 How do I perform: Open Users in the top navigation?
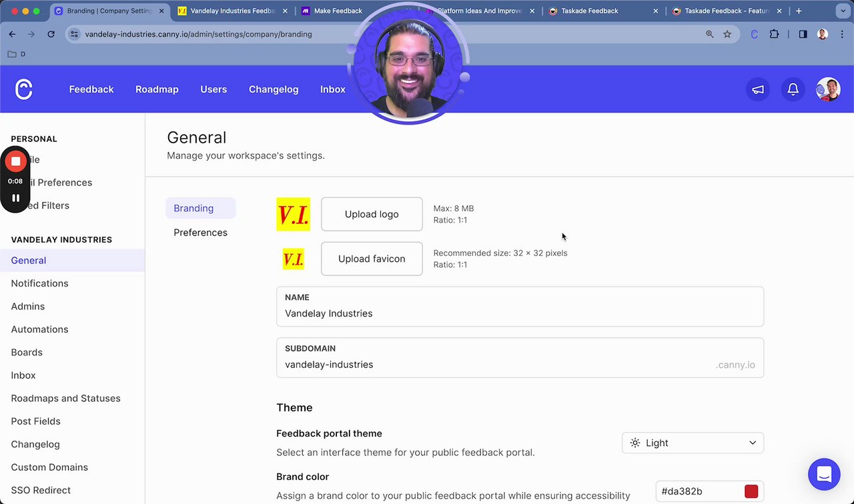213,89
